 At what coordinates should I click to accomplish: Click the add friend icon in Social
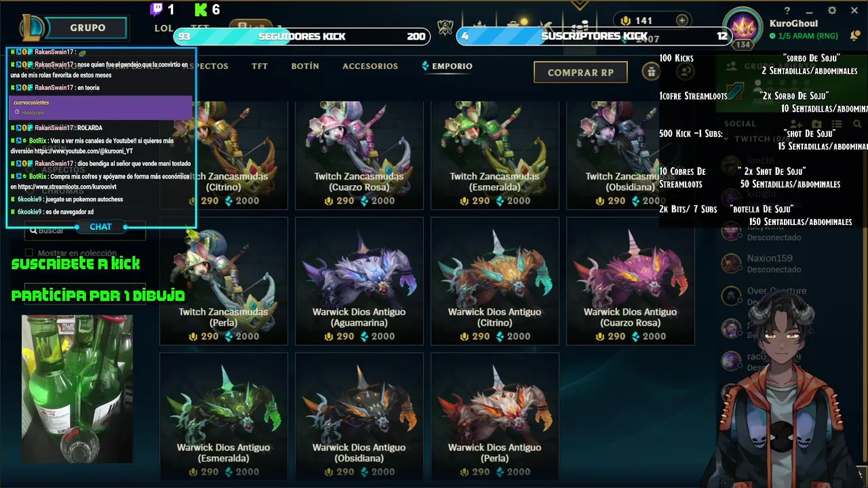(x=796, y=124)
